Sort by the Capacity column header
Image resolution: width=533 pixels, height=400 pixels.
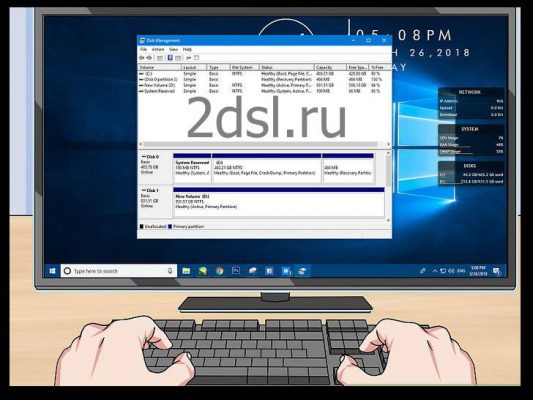(x=330, y=67)
